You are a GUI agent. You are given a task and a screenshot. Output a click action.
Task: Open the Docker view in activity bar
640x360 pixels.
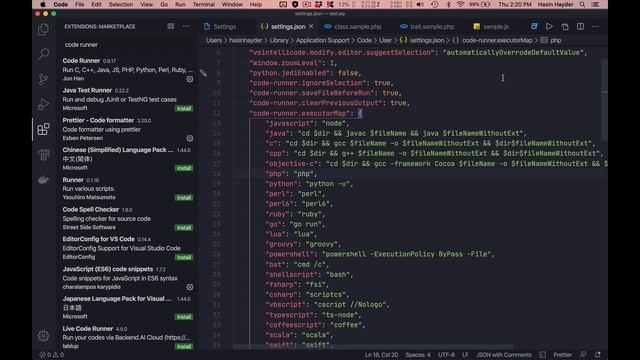coord(43,180)
